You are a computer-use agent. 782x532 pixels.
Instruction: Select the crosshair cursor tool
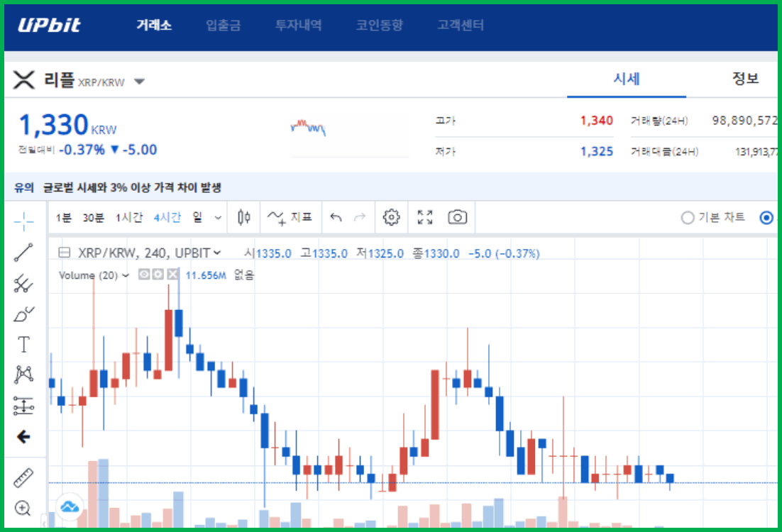[x=23, y=221]
